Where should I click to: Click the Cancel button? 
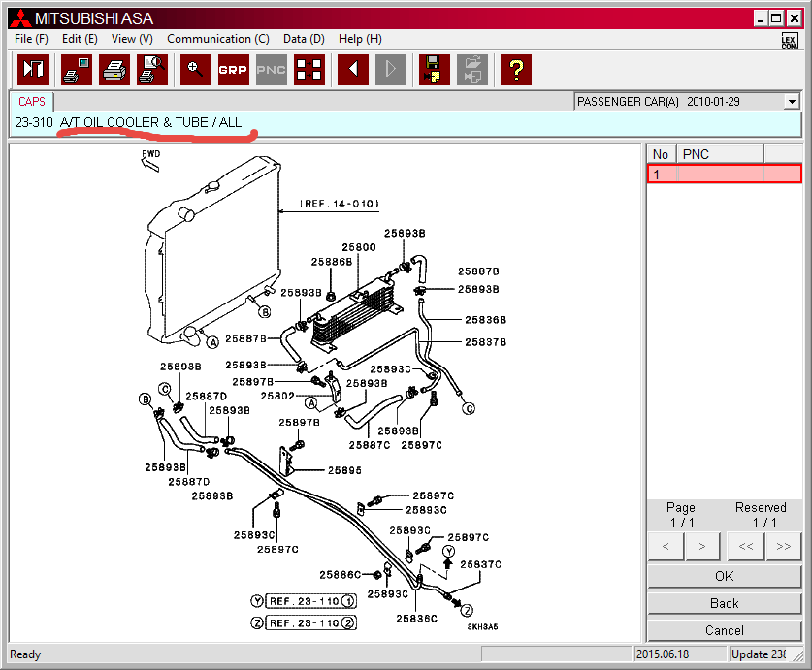pos(724,630)
